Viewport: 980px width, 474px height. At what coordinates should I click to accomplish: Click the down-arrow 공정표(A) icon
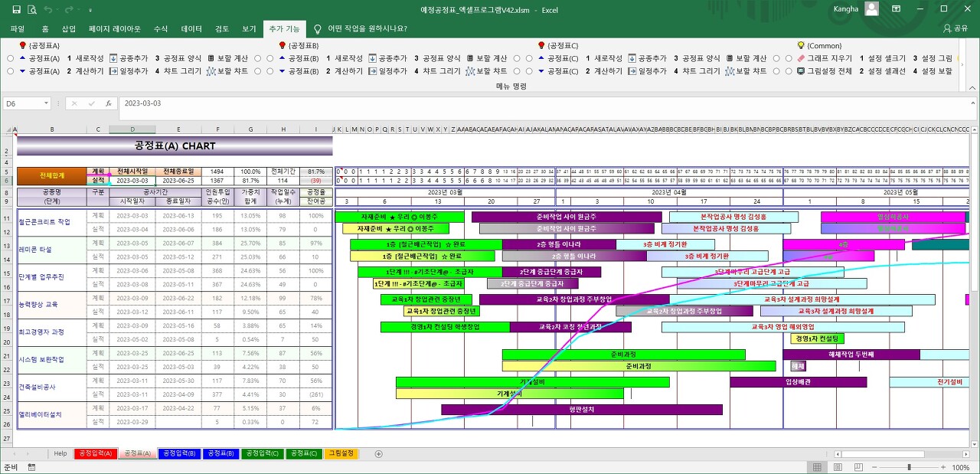(22, 71)
